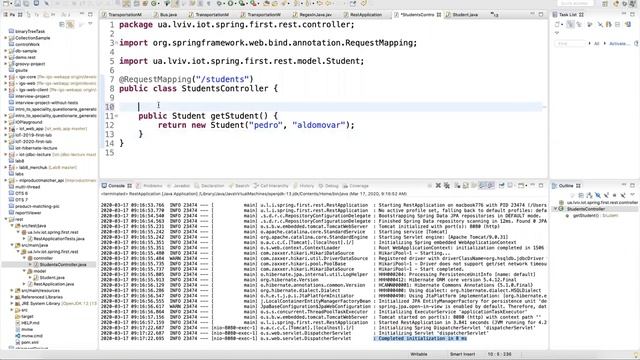Switch to Student.java editor tab
Image resolution: width=640 pixels, height=360 pixels.
coord(462,15)
